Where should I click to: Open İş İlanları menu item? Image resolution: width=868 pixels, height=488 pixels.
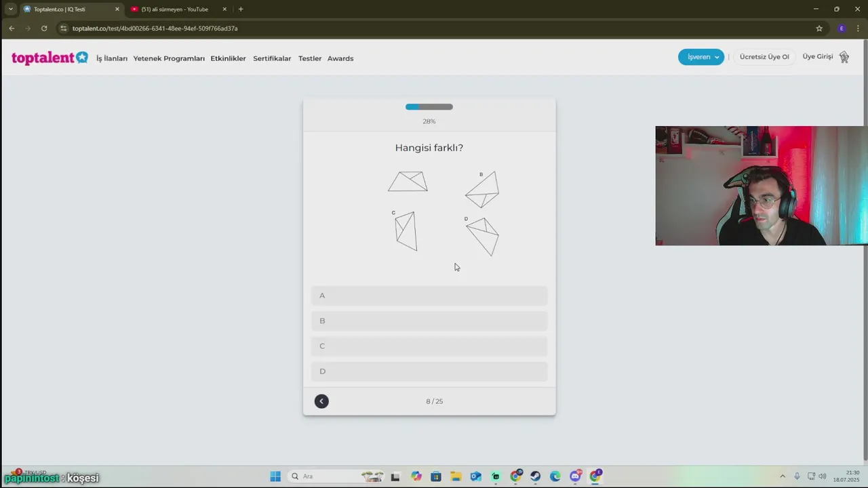pyautogui.click(x=112, y=58)
